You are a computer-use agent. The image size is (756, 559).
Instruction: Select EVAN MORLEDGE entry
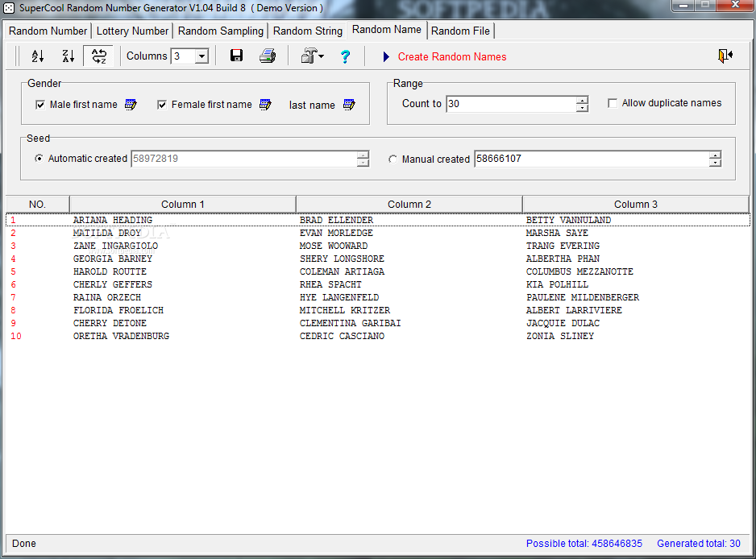pos(336,233)
